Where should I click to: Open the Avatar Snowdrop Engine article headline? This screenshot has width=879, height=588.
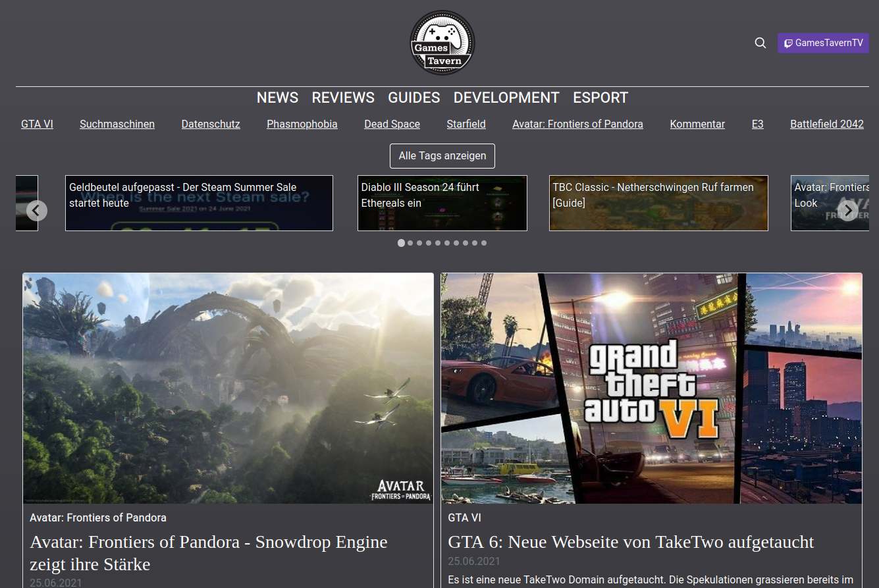coord(209,553)
